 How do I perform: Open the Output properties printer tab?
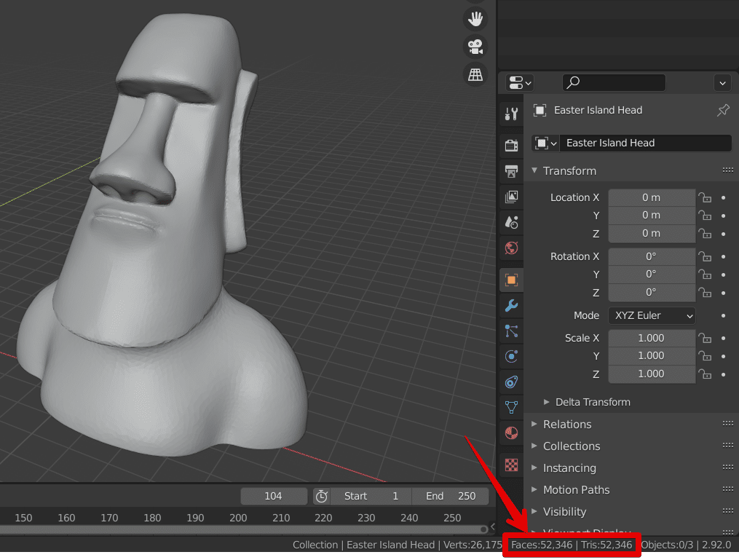511,170
